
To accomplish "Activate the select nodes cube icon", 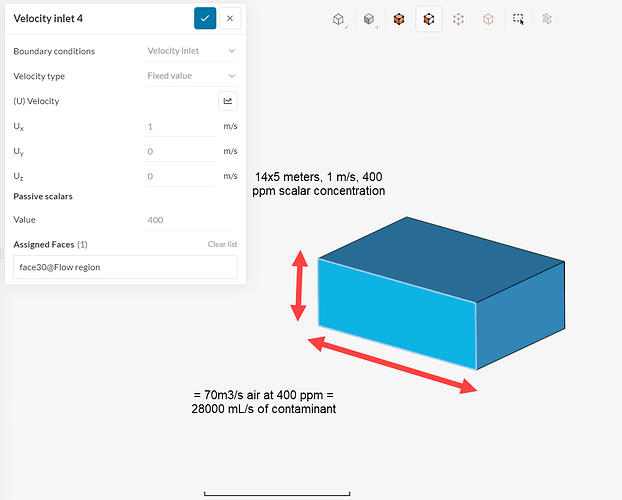I will click(488, 19).
